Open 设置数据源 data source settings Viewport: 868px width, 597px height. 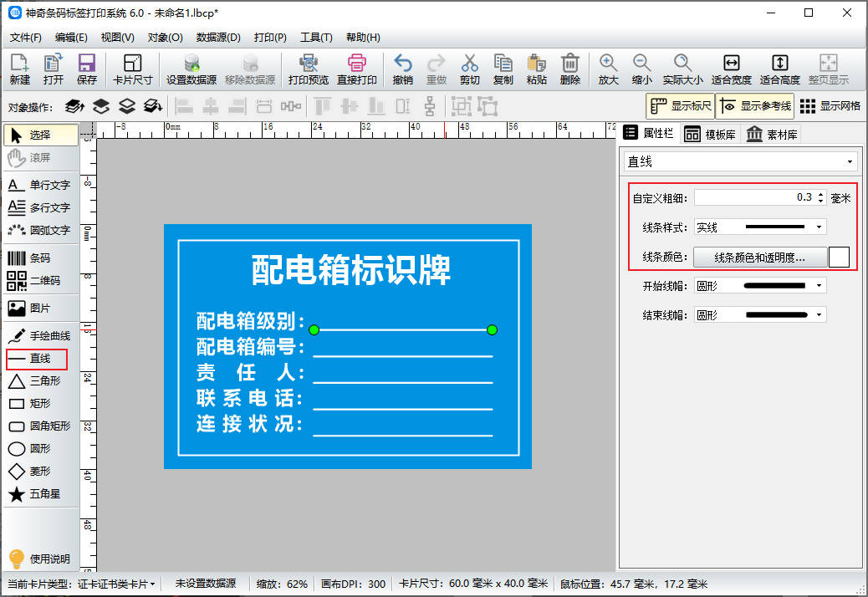(191, 69)
